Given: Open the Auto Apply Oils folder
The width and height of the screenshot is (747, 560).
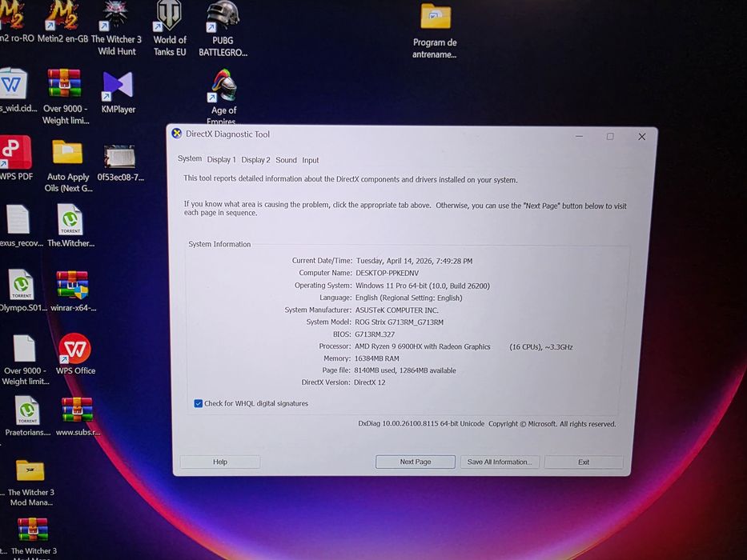Looking at the screenshot, I should [x=68, y=166].
